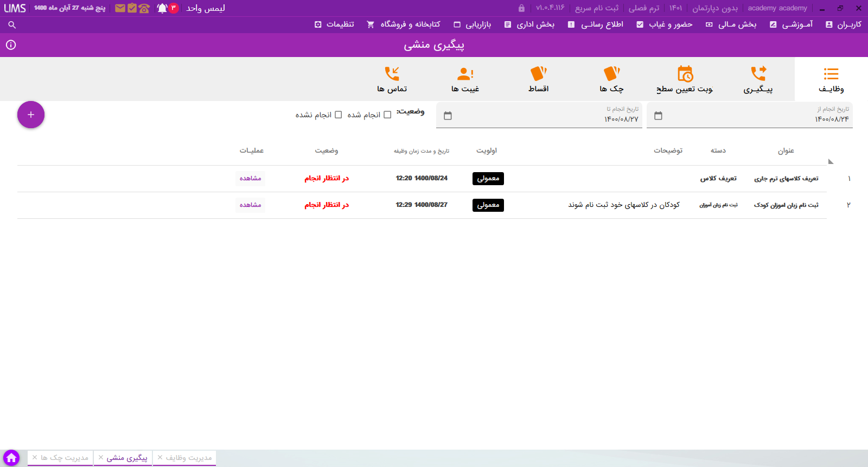Open the تنظیمات settings menu
Viewport: 868px width, 467px height.
click(334, 24)
